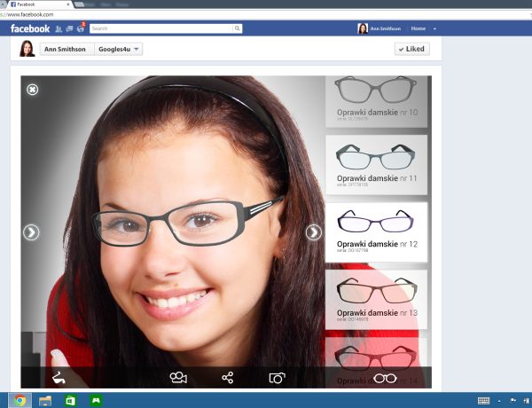The width and height of the screenshot is (532, 408).
Task: Close the glasses try-on viewer
Action: point(32,90)
